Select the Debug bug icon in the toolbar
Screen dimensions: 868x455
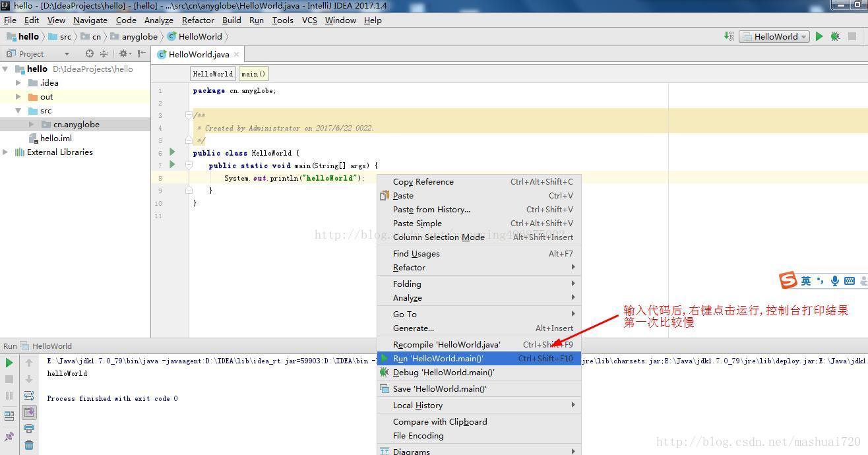[x=834, y=36]
